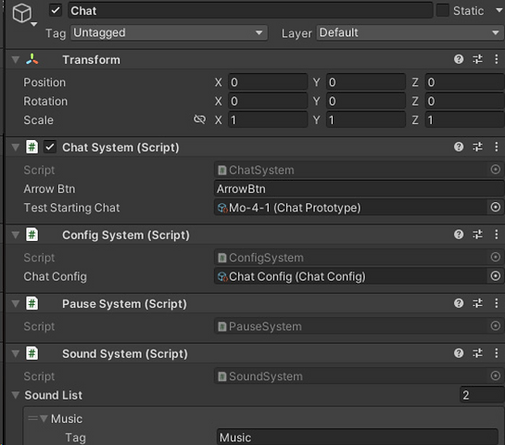Click object picker circle for Chat Config field
This screenshot has height=445, width=505.
(x=495, y=276)
